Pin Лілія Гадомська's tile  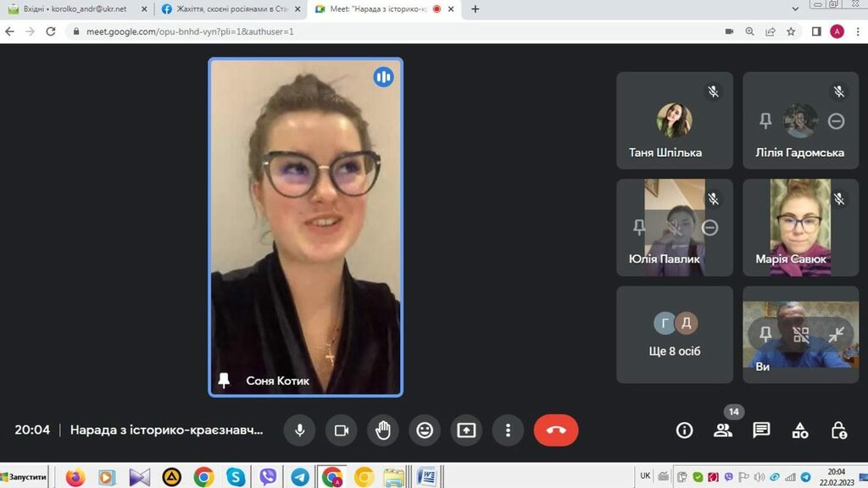click(x=765, y=121)
